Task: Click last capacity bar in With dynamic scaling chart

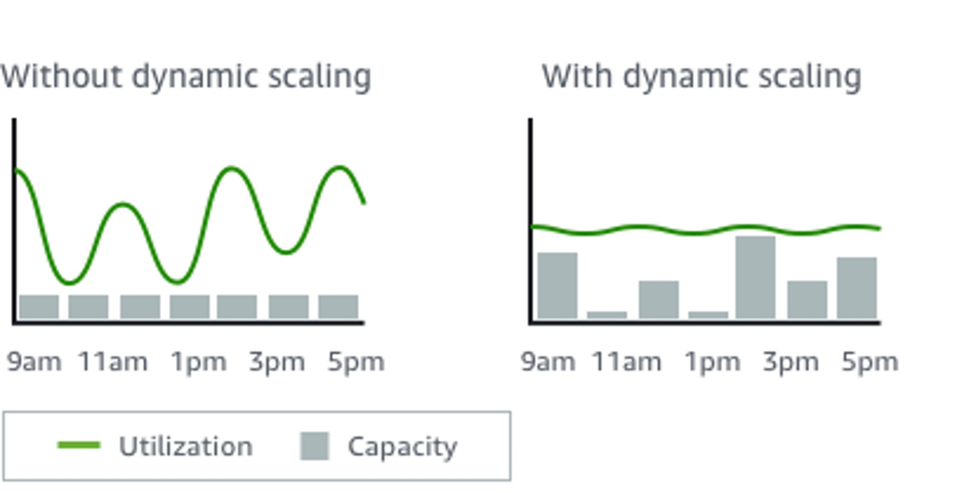Action: (x=857, y=288)
